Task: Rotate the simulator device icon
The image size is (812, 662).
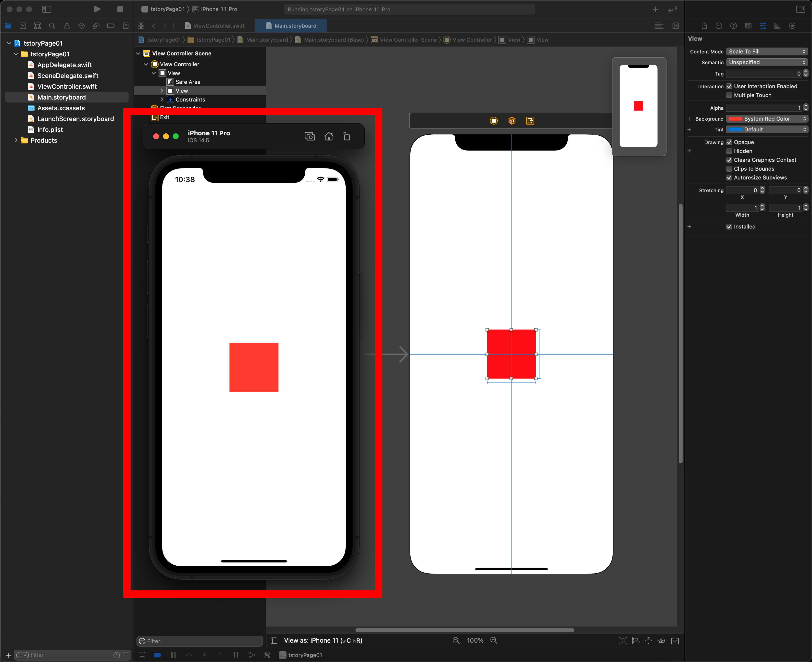Action: coord(346,136)
